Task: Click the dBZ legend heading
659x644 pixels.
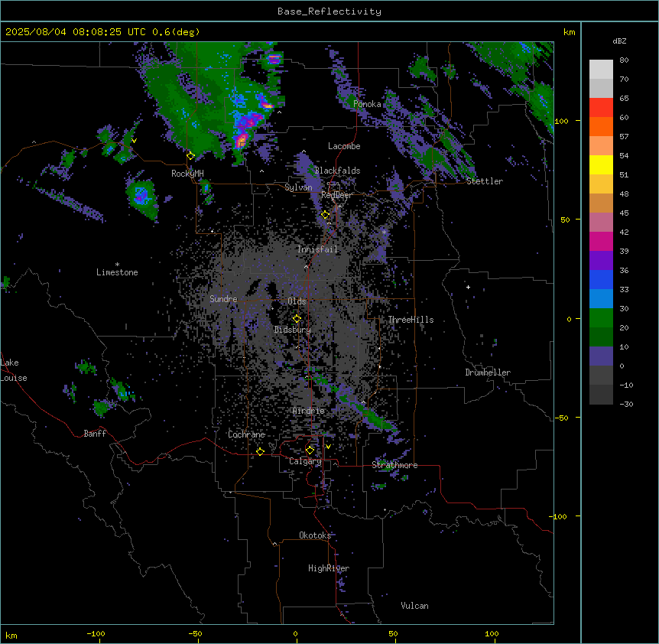Action: (619, 41)
